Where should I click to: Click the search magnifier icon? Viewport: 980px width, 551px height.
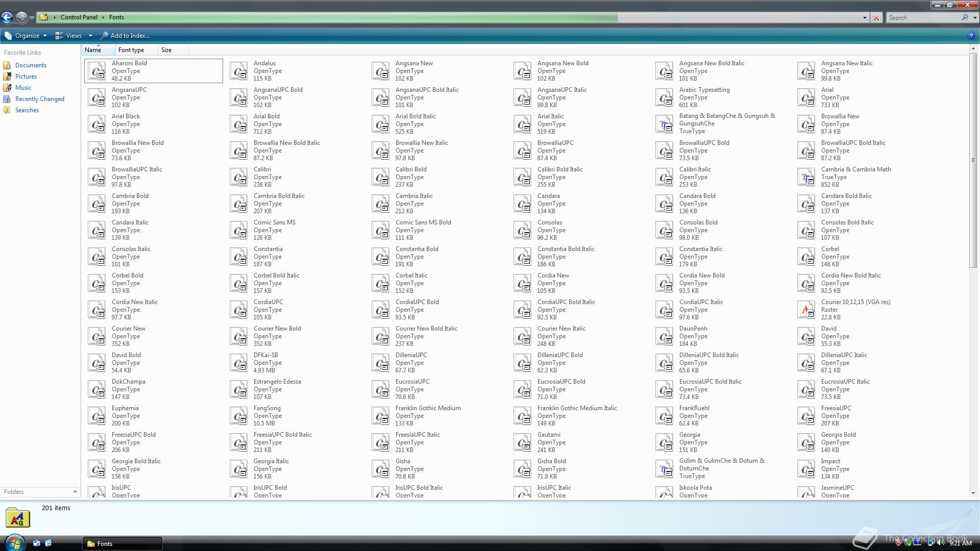click(965, 17)
